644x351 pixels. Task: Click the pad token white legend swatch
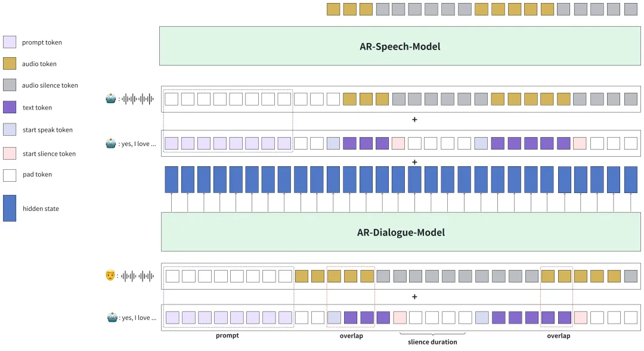coord(10,175)
